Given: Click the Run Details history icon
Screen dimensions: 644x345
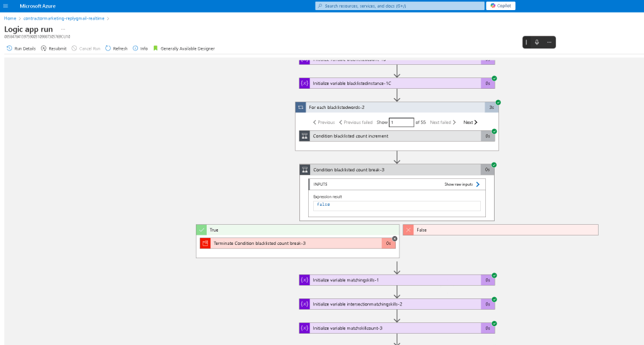Looking at the screenshot, I should coord(9,48).
